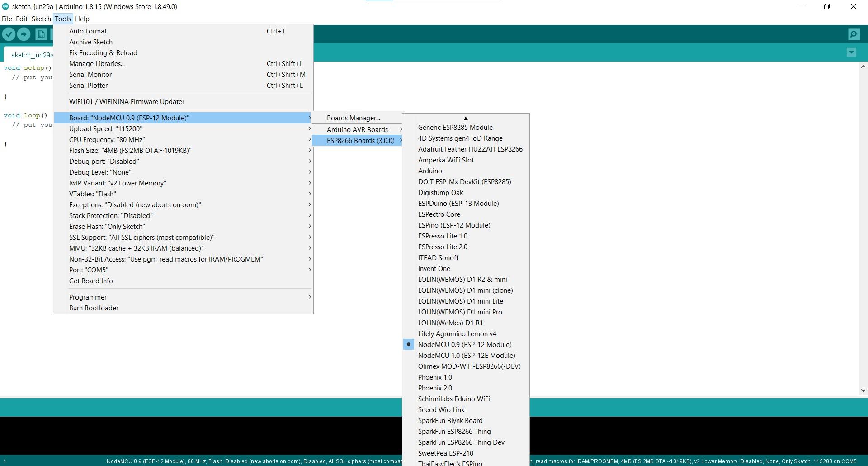The image size is (868, 466).
Task: Choose SparkFun ESP8266 Thing Dev board
Action: click(x=466, y=442)
